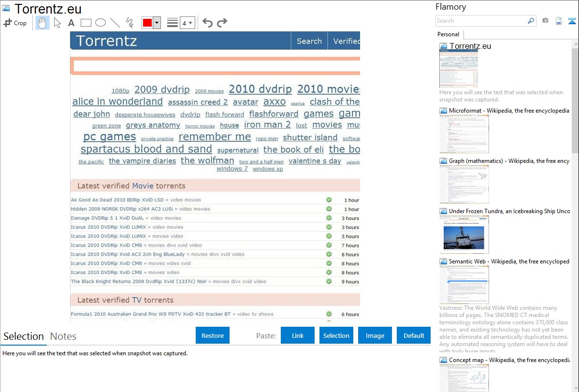
Task: Pick the rectangle shape tool
Action: pyautogui.click(x=86, y=23)
